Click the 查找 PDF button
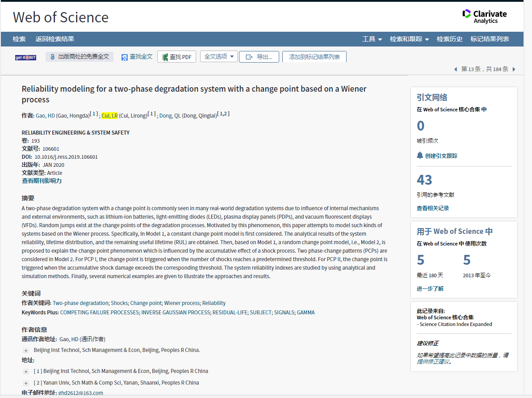 176,57
